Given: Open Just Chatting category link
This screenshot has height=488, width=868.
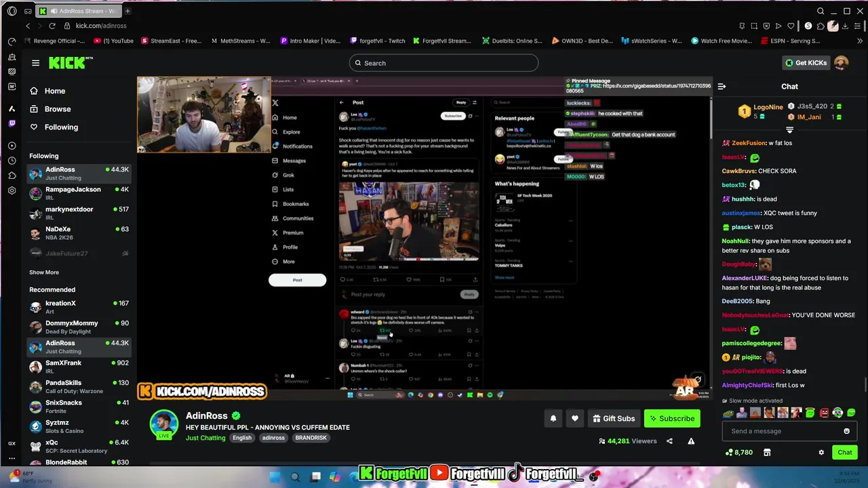Looking at the screenshot, I should click(x=205, y=438).
